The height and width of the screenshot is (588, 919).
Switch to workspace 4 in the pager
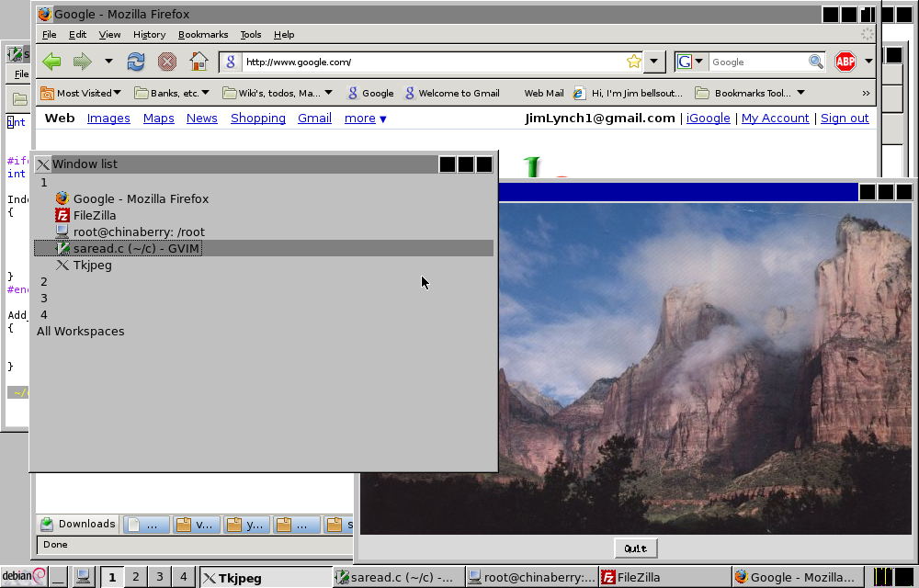coord(184,577)
